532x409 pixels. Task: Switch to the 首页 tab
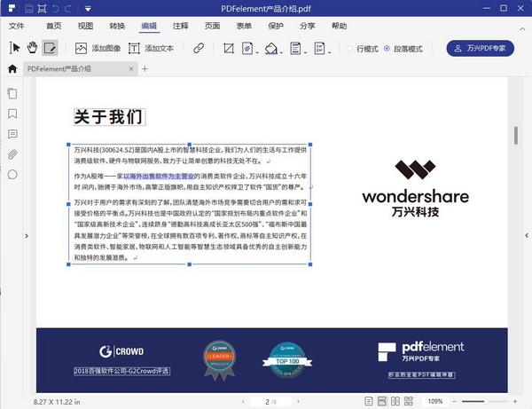[53, 26]
